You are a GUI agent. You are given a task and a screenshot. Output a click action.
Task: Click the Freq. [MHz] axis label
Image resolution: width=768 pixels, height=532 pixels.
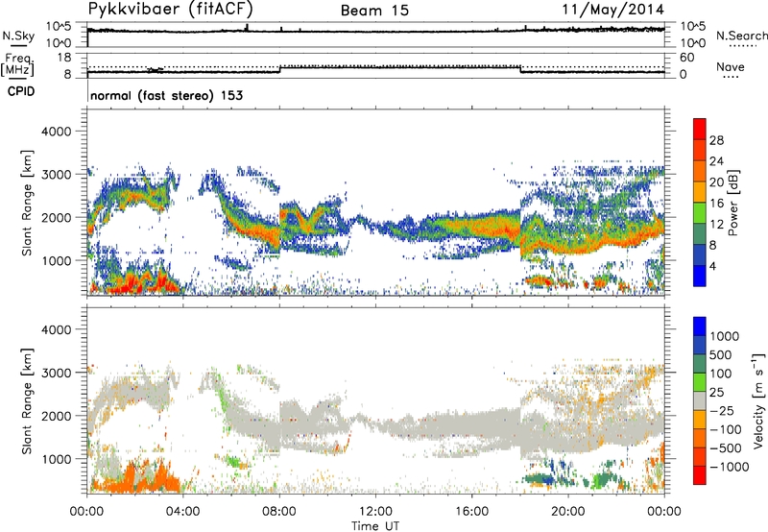click(17, 65)
